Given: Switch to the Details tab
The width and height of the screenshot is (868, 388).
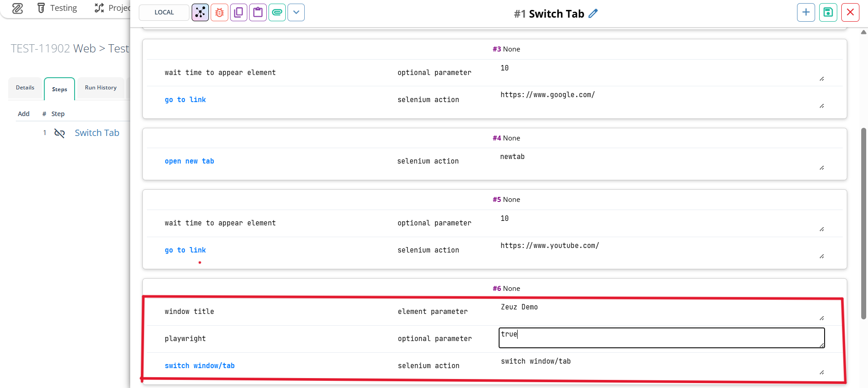Looking at the screenshot, I should [25, 88].
